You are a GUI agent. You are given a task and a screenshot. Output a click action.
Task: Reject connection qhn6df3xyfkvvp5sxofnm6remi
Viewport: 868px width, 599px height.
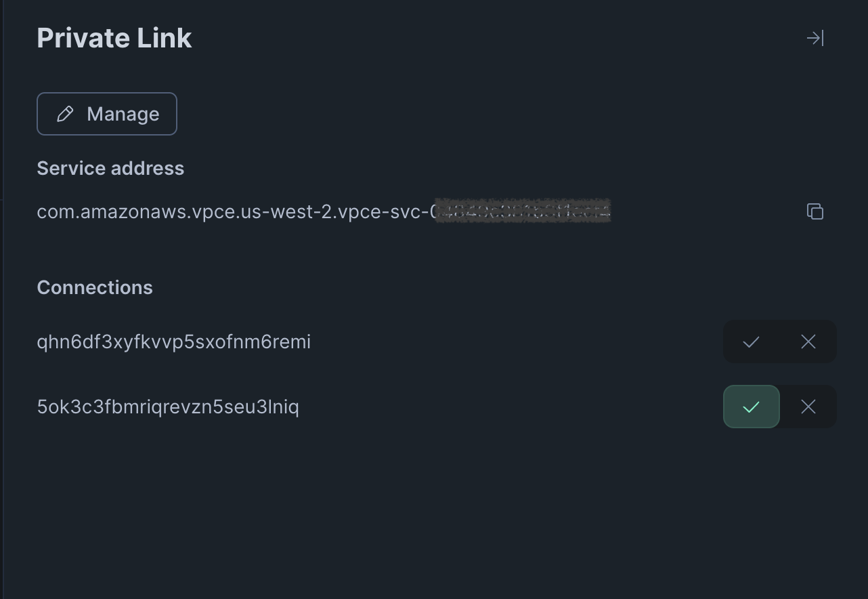[808, 342]
